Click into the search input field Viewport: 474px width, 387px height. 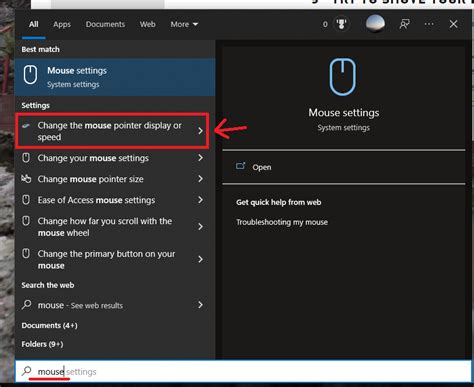[243, 371]
